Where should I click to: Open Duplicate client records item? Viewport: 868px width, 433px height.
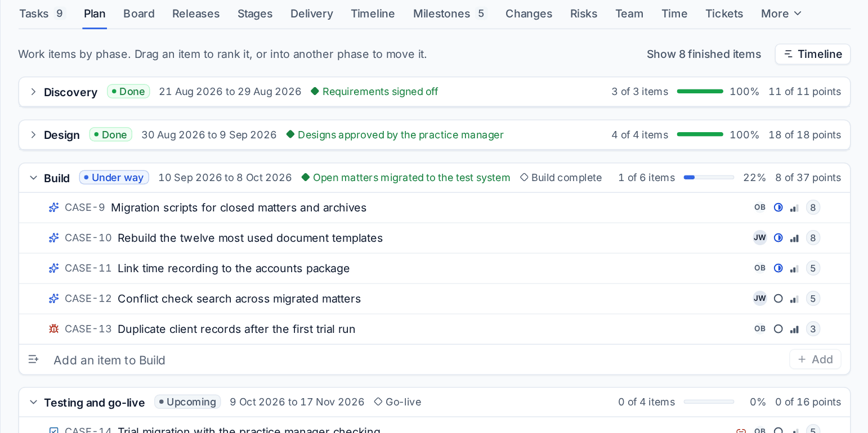236,329
